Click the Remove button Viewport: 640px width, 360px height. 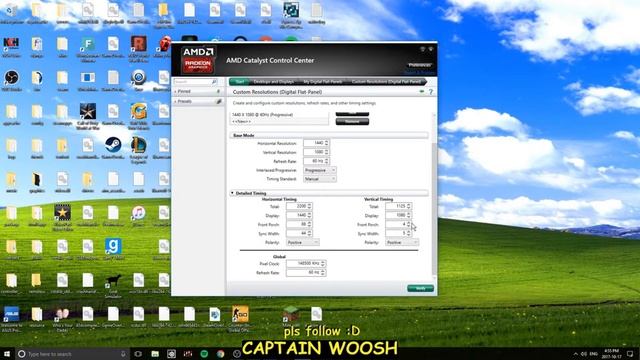click(352, 122)
